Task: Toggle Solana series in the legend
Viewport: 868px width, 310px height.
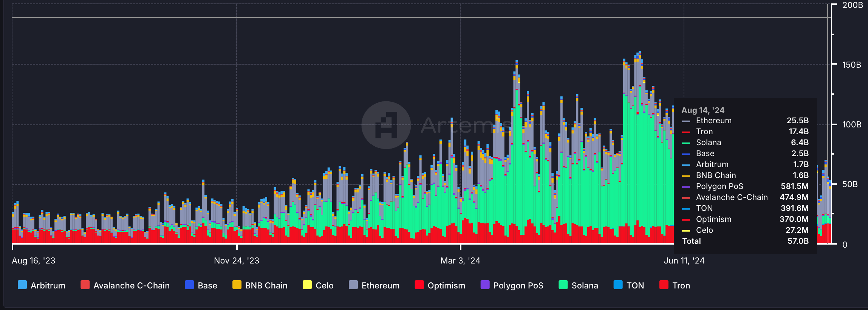Action: pos(578,285)
